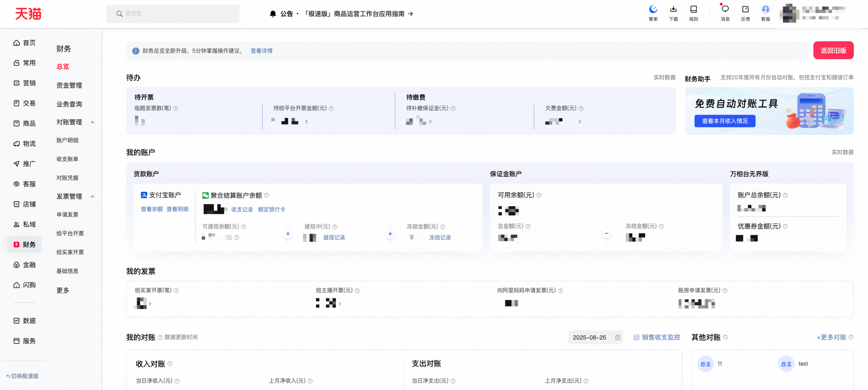
Task: Open the 冻结记录 link
Action: (x=440, y=238)
